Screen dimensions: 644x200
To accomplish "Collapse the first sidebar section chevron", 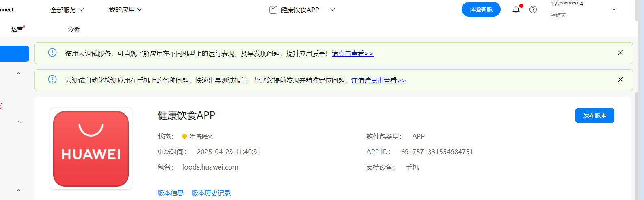I will pyautogui.click(x=19, y=73).
